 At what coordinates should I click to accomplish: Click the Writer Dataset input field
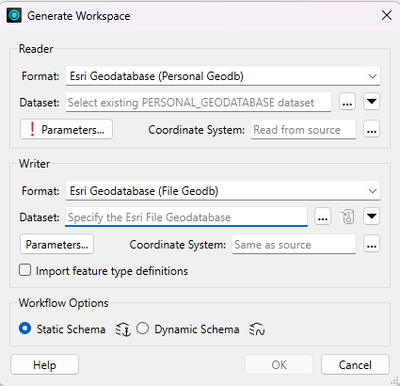[x=186, y=217]
